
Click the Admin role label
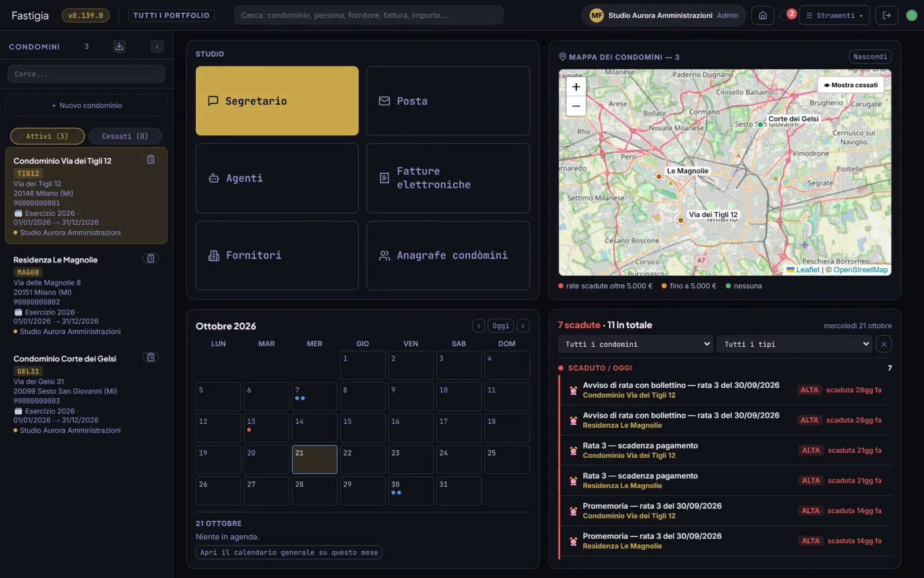727,16
